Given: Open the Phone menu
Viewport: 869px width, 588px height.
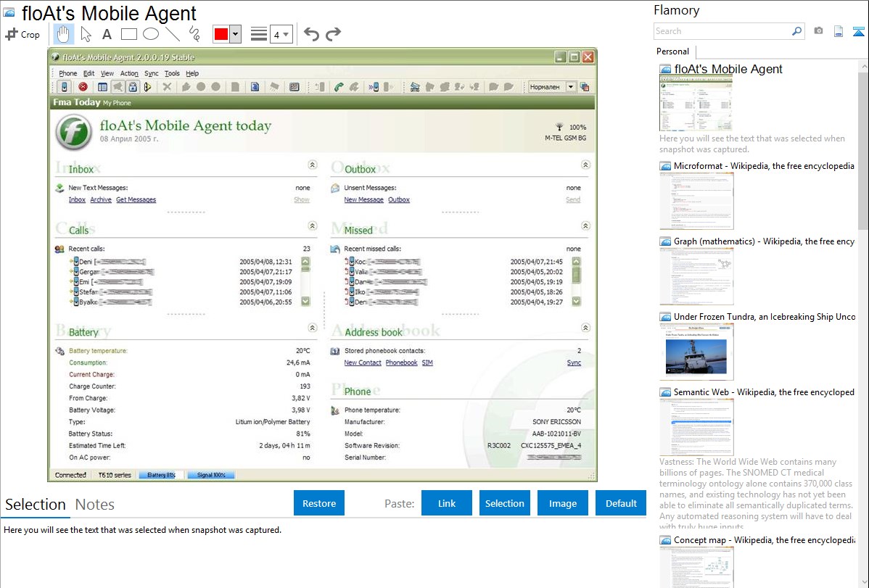Looking at the screenshot, I should pyautogui.click(x=68, y=73).
